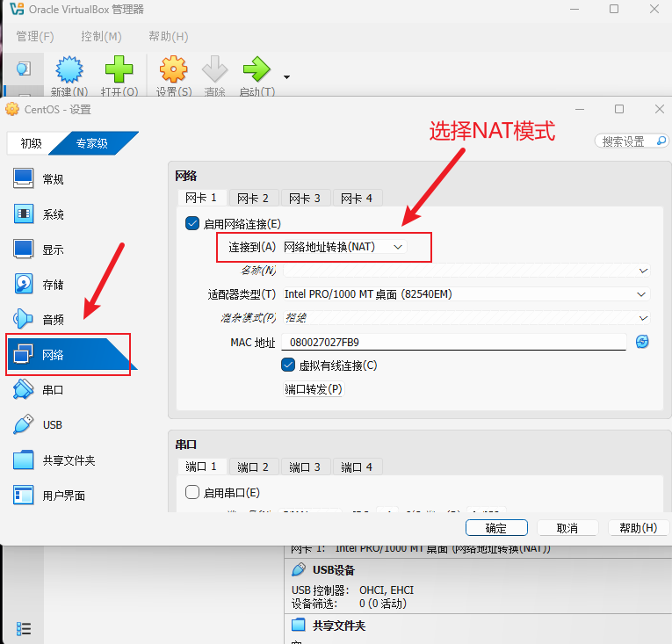Switch to 网卡 2 tab

click(254, 198)
